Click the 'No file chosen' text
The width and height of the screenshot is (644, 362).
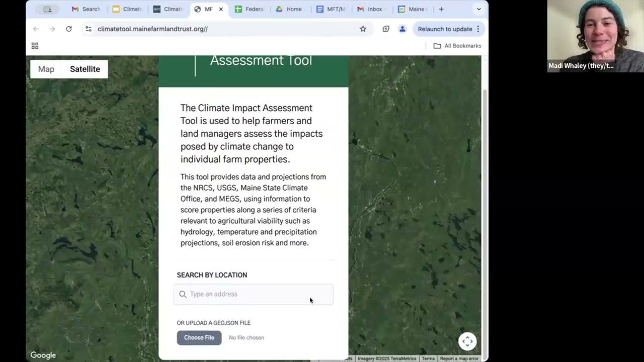[x=247, y=337]
